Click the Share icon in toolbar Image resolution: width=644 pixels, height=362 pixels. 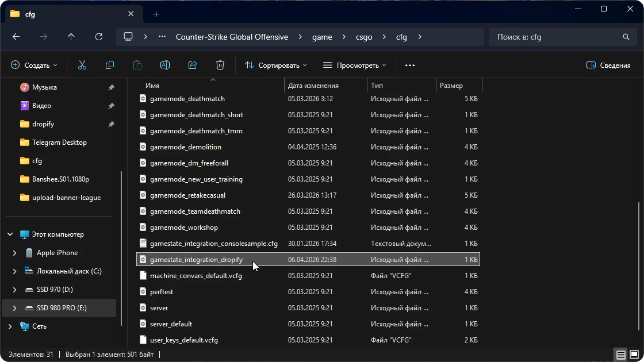coord(193,66)
